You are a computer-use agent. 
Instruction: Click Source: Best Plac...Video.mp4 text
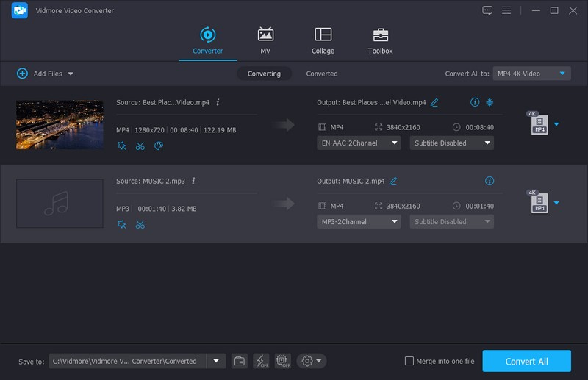[162, 102]
